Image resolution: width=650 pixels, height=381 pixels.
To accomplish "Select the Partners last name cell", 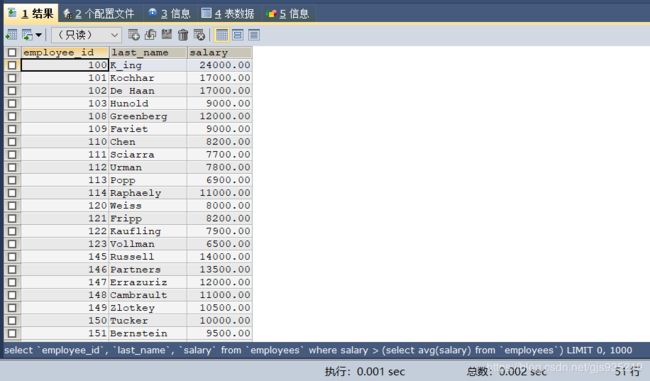I will click(x=148, y=269).
